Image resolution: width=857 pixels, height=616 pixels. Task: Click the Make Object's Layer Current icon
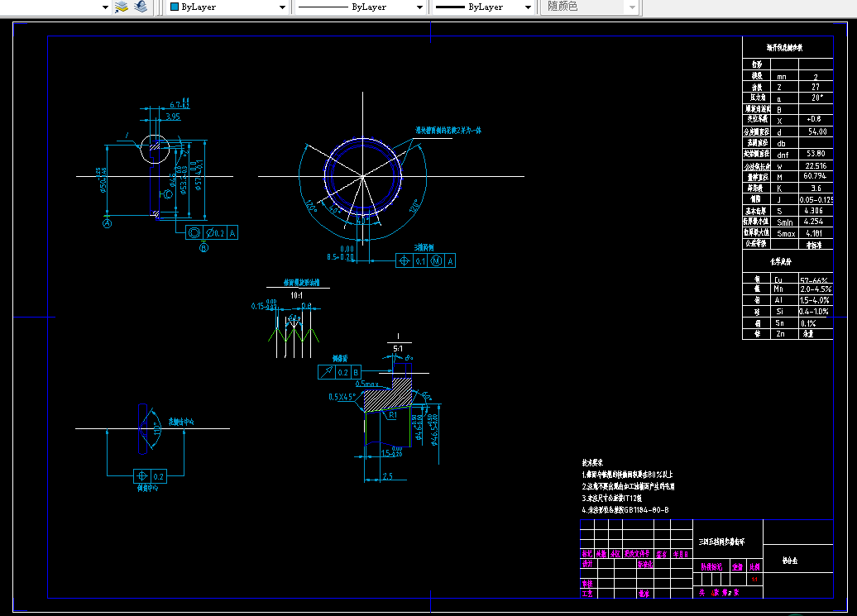coord(122,7)
